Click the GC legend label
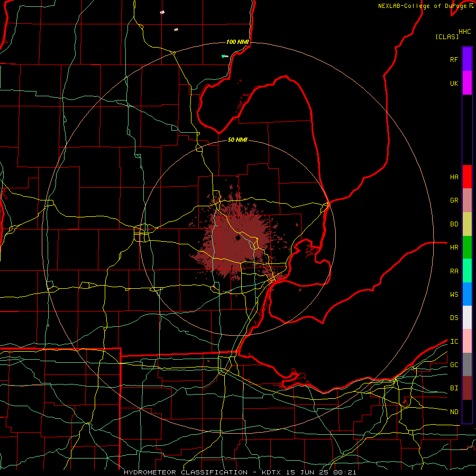The height and width of the screenshot is (476, 476). point(454,365)
